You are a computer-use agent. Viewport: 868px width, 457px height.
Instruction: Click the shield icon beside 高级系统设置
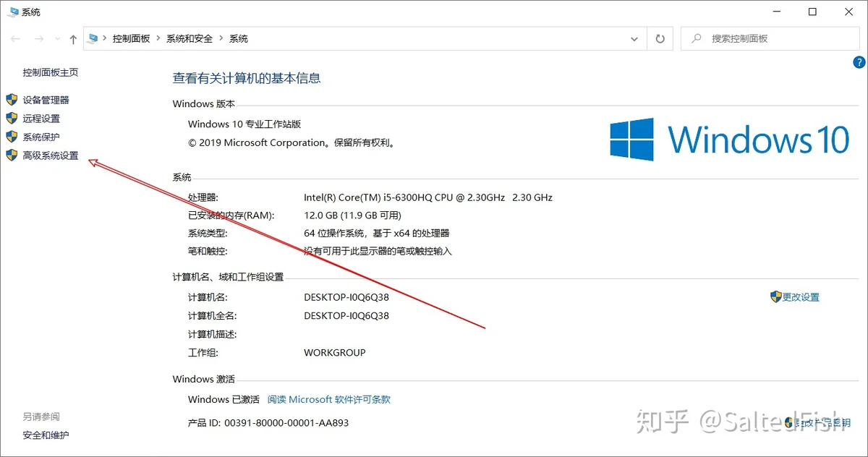point(12,155)
